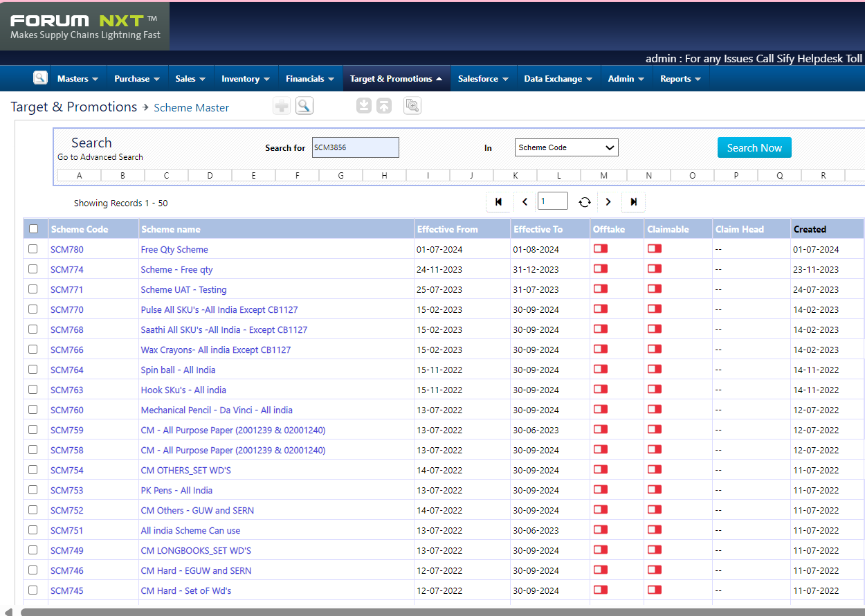865x616 pixels.
Task: Click the Search Now button
Action: tap(754, 147)
